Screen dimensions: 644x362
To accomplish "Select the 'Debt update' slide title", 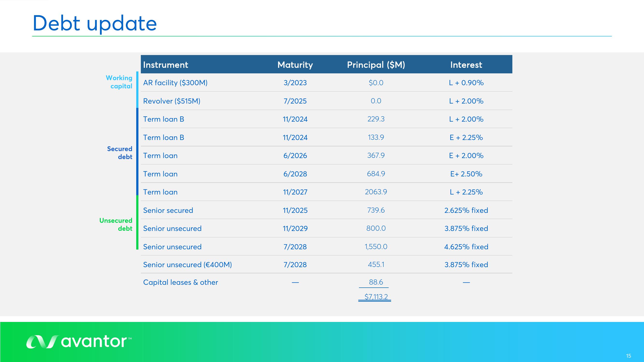I will click(x=94, y=23).
